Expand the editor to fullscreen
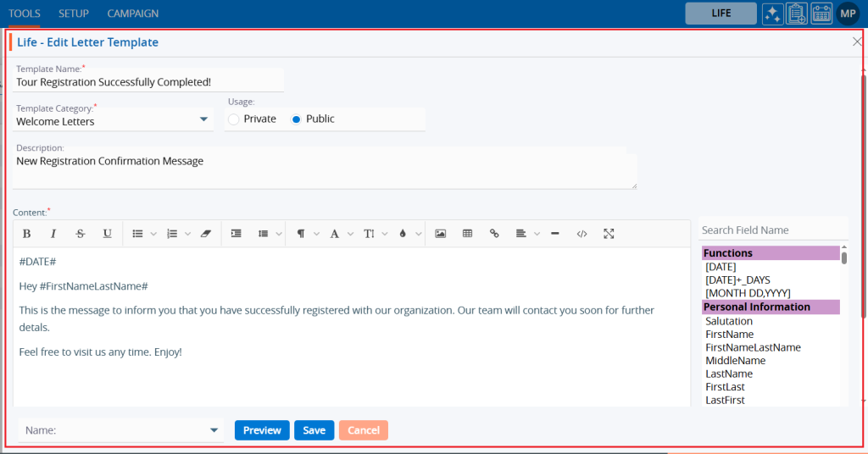This screenshot has height=454, width=868. coord(609,234)
